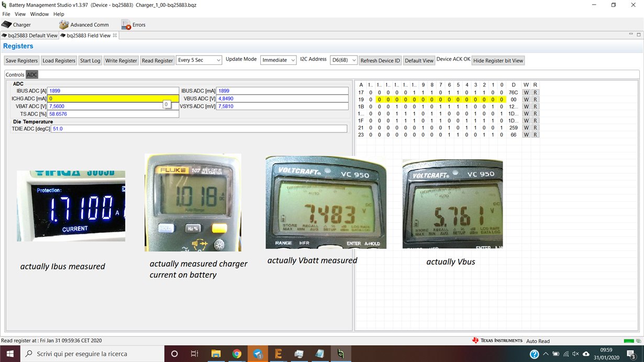Screen dimensions: 644x362
Task: Click the Windows taskbar search box
Action: [x=93, y=354]
